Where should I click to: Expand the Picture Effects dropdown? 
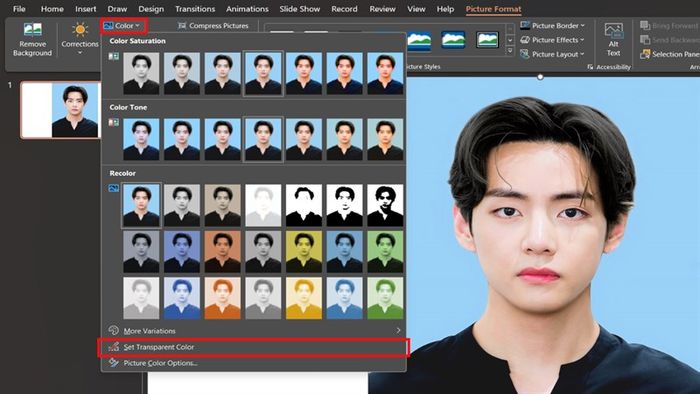tap(552, 40)
